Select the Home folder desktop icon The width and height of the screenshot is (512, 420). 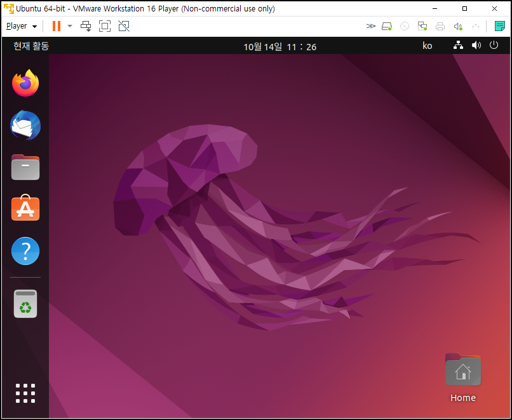click(462, 369)
